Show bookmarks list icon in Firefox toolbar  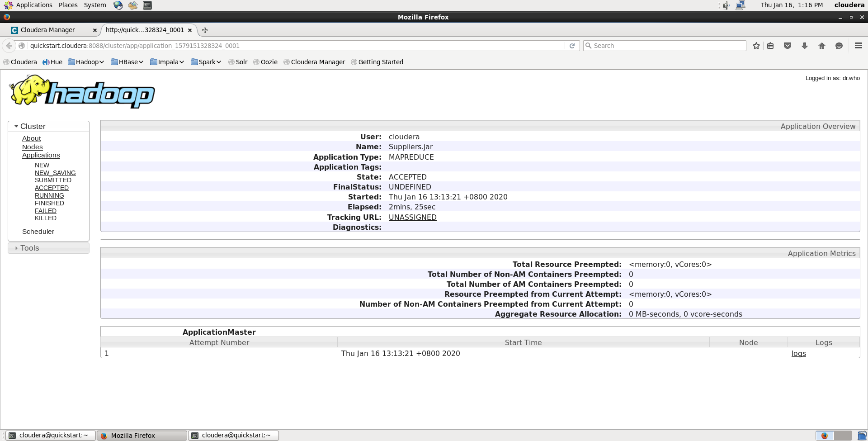771,46
